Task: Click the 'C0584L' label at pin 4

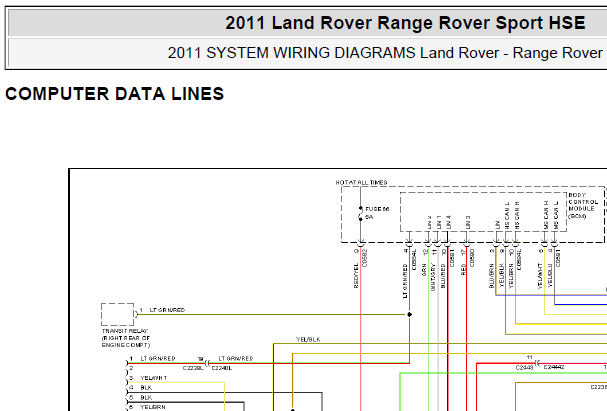Action: [414, 260]
